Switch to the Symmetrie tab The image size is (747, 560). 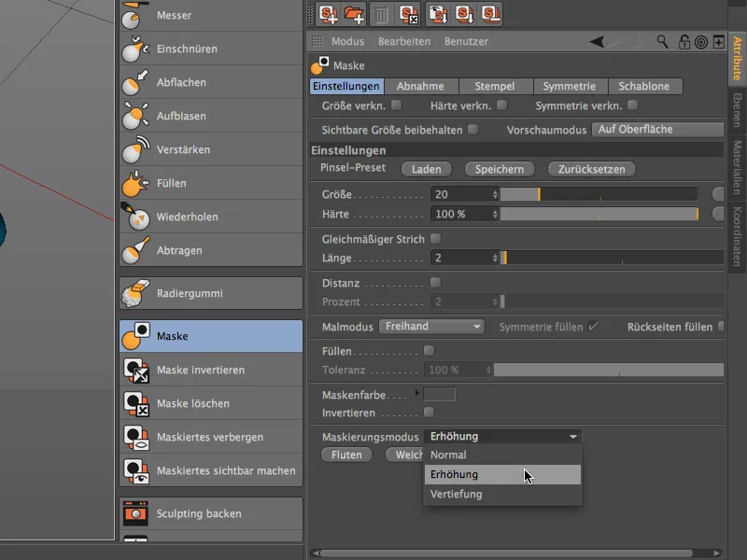click(x=570, y=86)
